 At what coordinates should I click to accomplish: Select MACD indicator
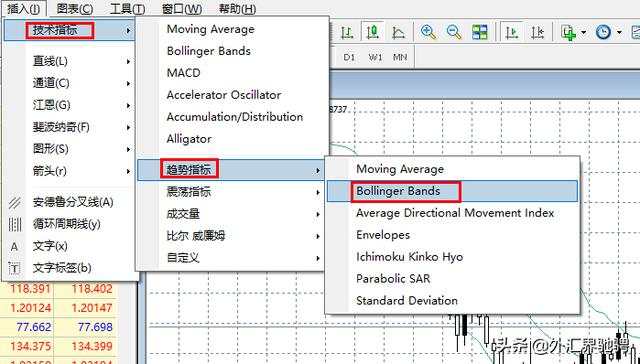[x=184, y=73]
